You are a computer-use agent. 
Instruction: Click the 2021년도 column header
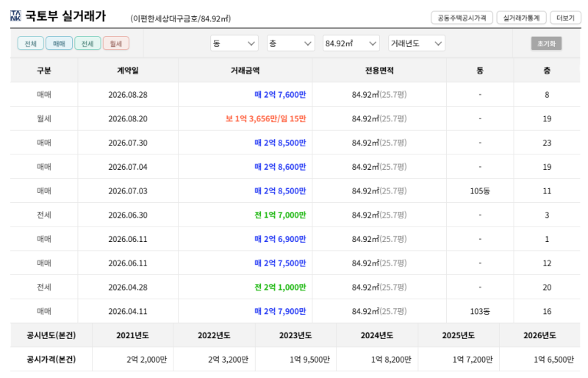point(132,335)
